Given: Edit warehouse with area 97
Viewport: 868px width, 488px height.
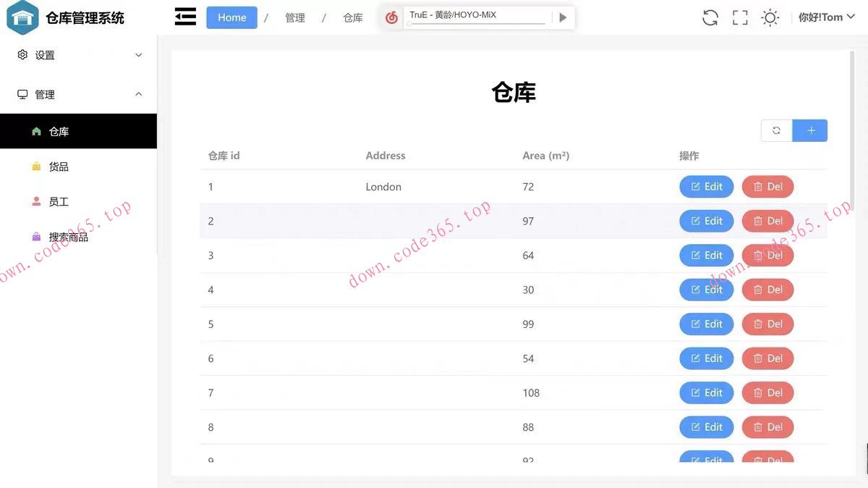Looking at the screenshot, I should pos(707,221).
